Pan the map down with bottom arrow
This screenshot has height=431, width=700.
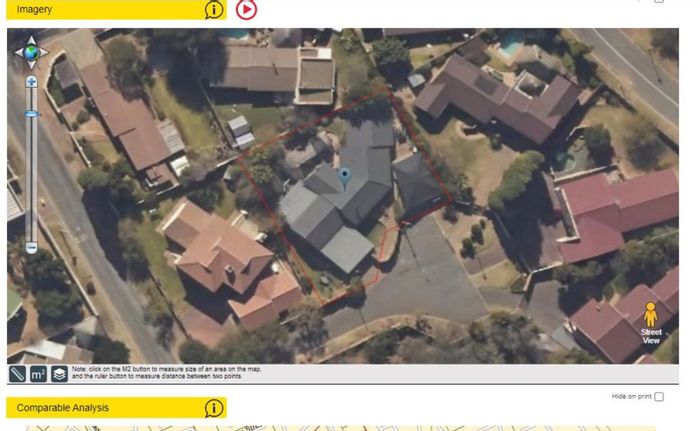click(x=31, y=65)
